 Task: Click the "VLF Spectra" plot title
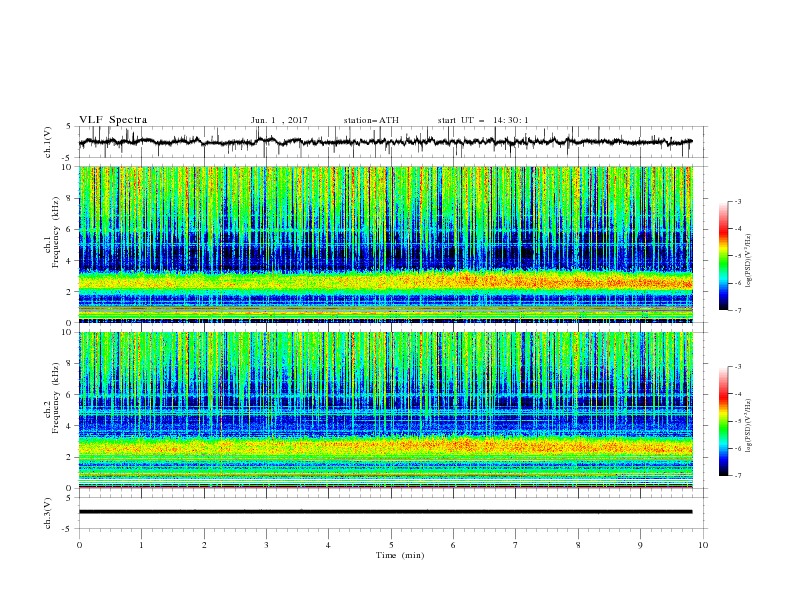coord(113,120)
